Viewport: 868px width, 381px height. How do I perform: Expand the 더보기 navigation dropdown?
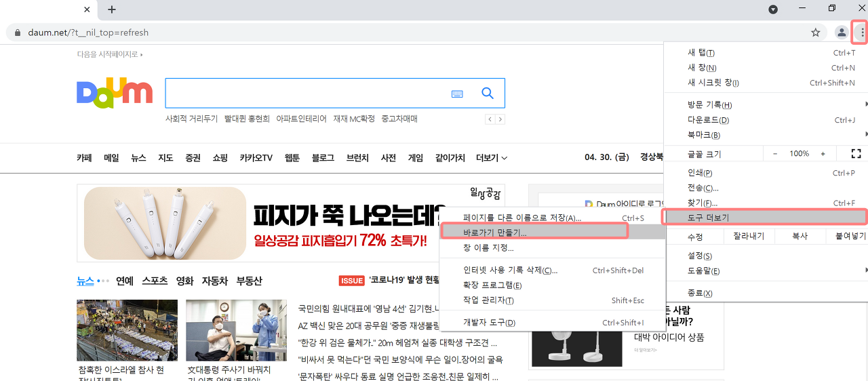click(492, 158)
